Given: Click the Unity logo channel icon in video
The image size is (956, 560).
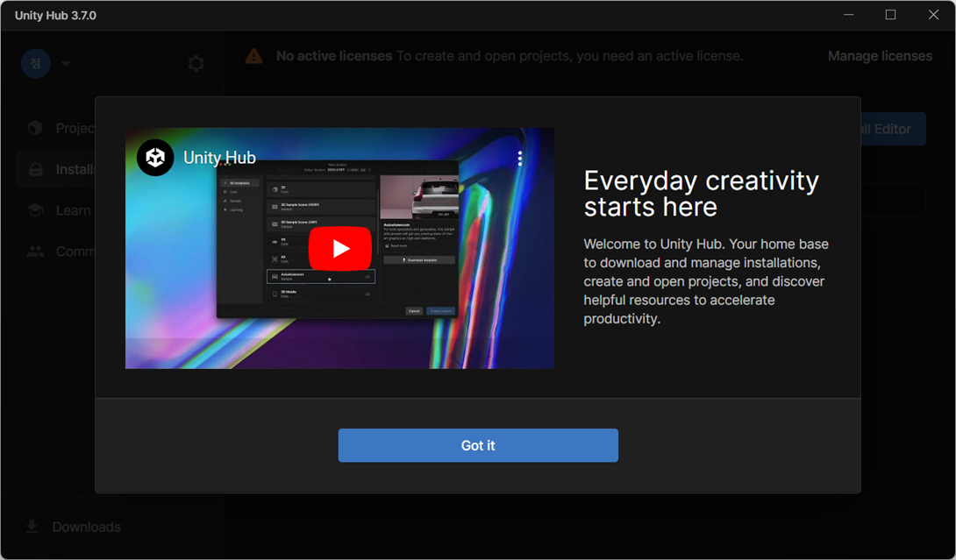Looking at the screenshot, I should coord(155,158).
